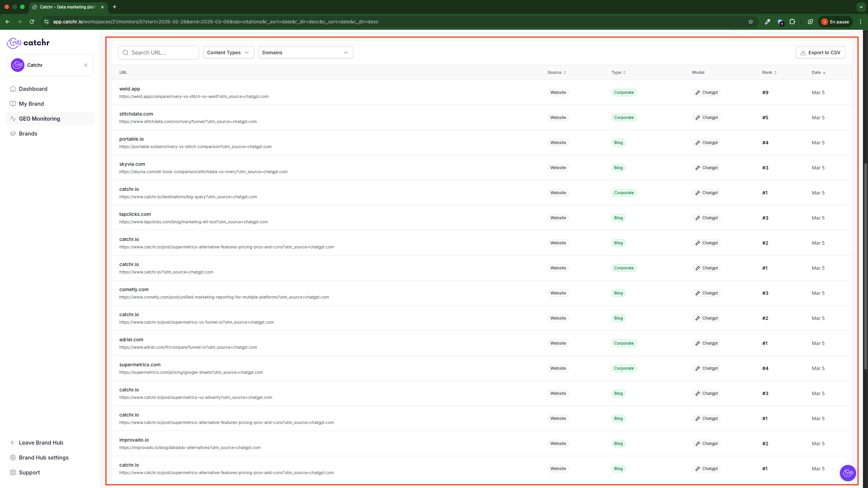Toggle Date column sort direction
This screenshot has width=868, height=488.
click(818, 73)
